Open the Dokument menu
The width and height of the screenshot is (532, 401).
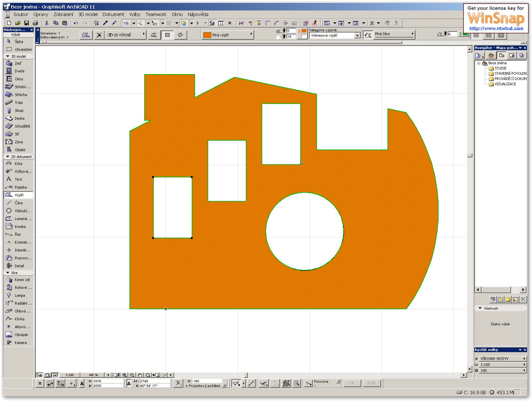pyautogui.click(x=113, y=14)
